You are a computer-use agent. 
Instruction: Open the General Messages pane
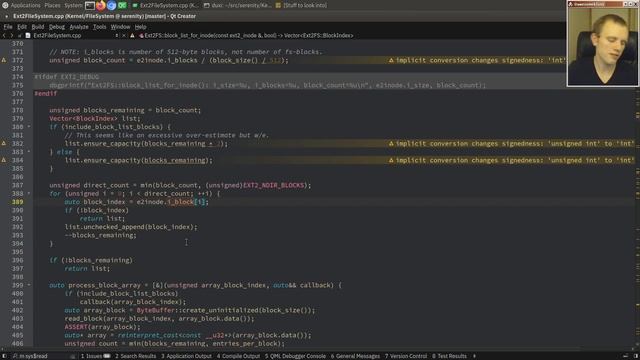click(355, 356)
